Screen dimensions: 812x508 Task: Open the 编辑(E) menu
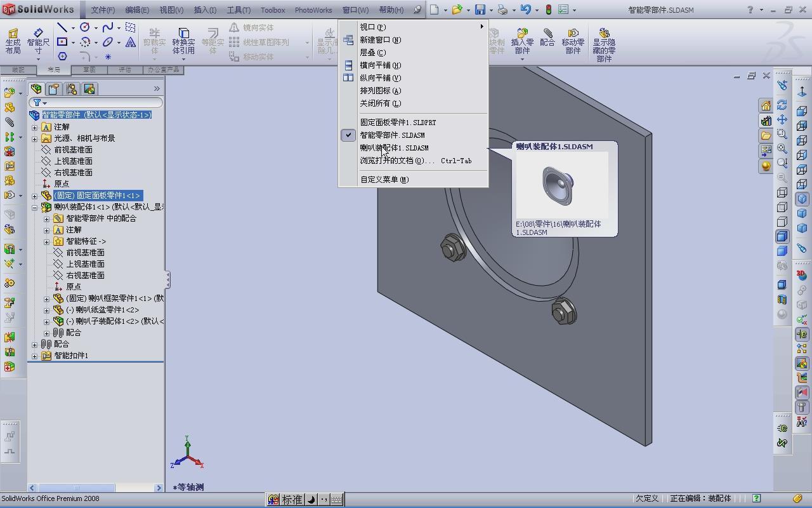tap(137, 10)
